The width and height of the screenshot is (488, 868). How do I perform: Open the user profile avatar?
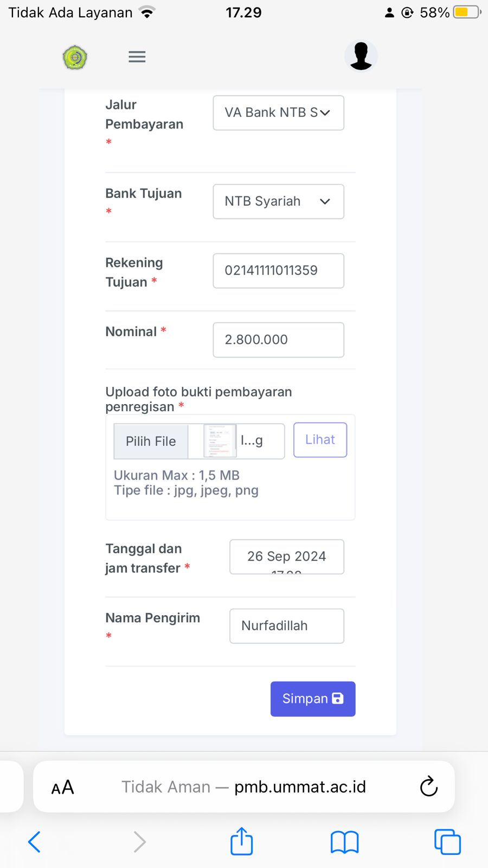pyautogui.click(x=361, y=56)
